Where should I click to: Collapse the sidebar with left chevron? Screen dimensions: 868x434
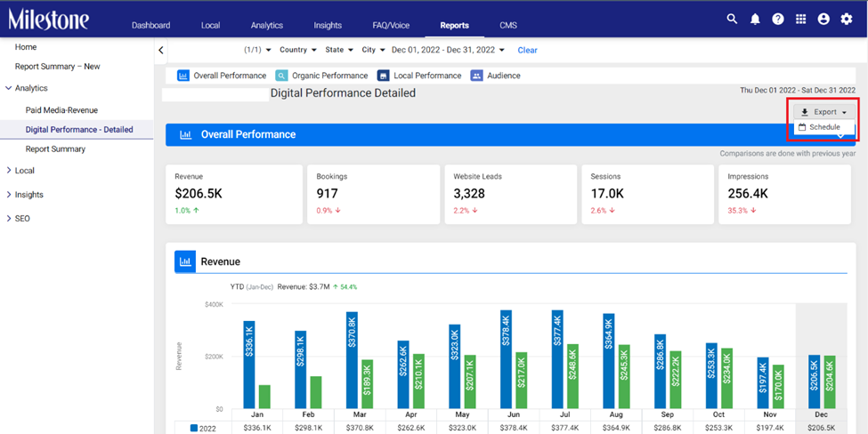point(161,51)
